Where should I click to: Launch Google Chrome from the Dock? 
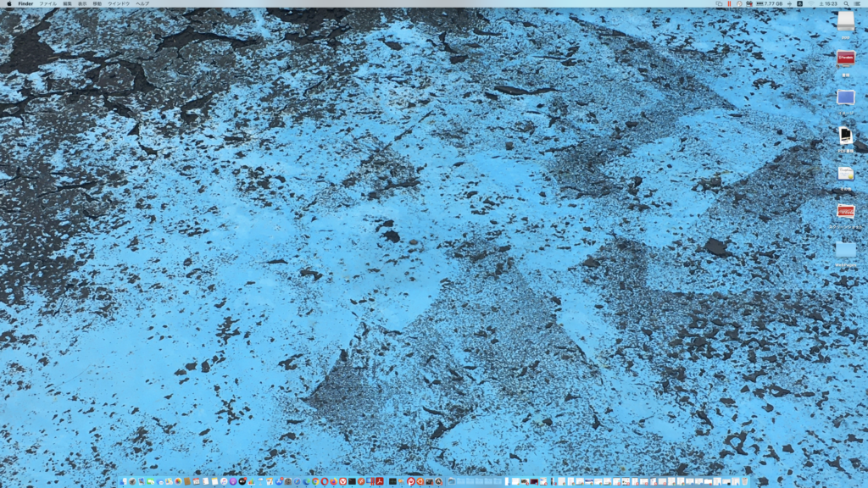click(x=315, y=481)
